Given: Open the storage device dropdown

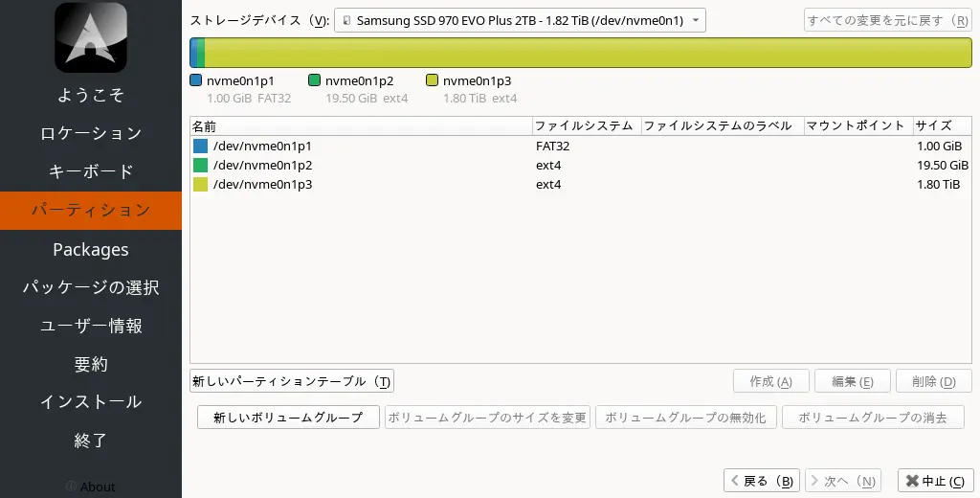Looking at the screenshot, I should [520, 20].
